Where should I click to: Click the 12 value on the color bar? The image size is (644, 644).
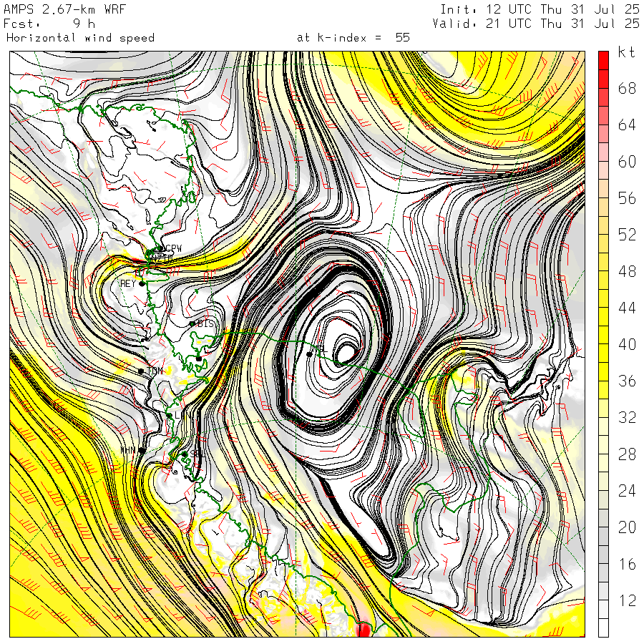(x=627, y=600)
